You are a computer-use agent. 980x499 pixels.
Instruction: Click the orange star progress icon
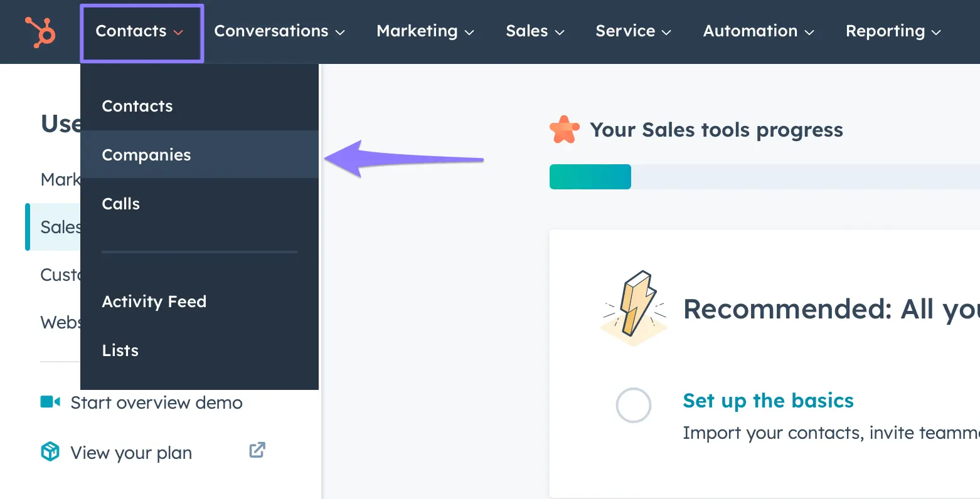point(564,130)
